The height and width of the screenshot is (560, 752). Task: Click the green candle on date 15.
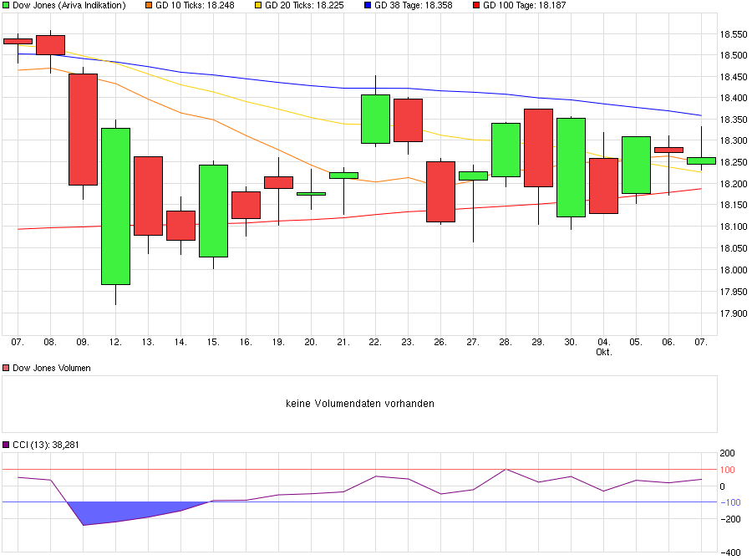213,211
